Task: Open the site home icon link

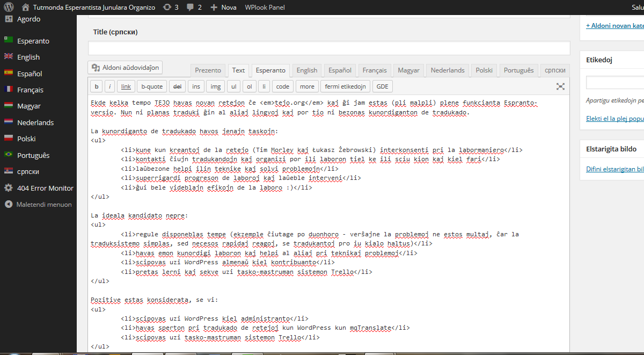Action: click(26, 8)
